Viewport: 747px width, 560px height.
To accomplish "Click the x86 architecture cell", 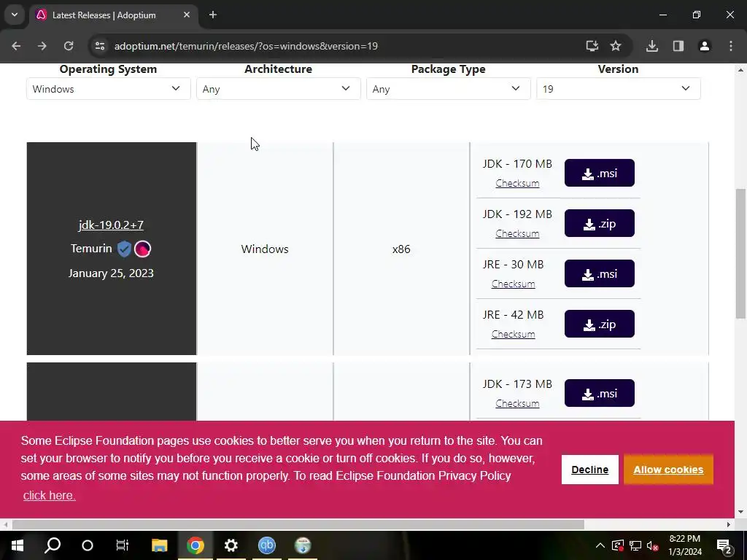I will 401,249.
